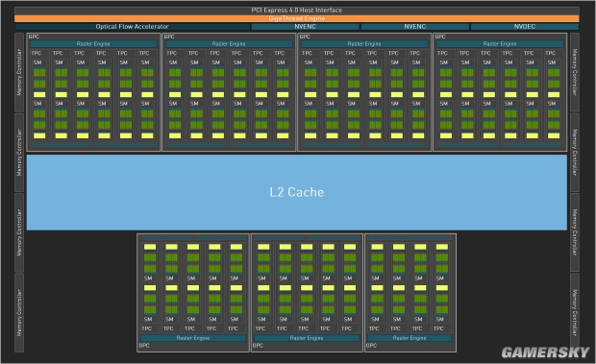Click the Optical Flow Accelerator block
The height and width of the screenshot is (364, 596).
click(x=133, y=27)
